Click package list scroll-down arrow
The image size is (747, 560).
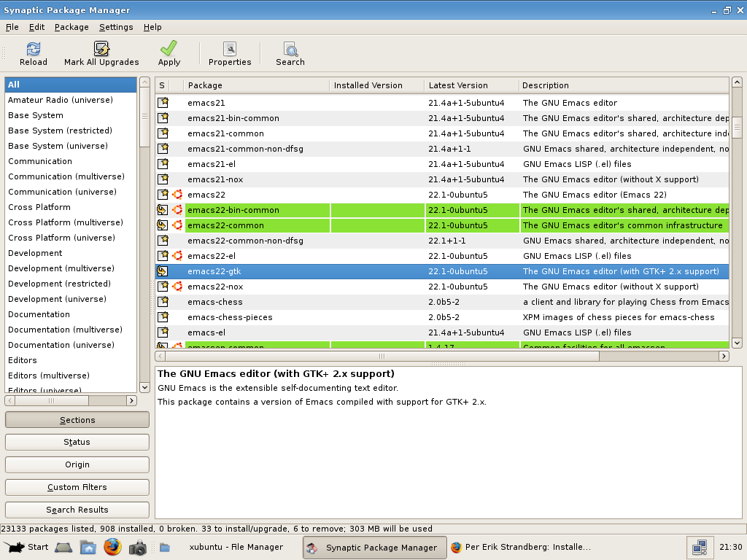click(737, 343)
